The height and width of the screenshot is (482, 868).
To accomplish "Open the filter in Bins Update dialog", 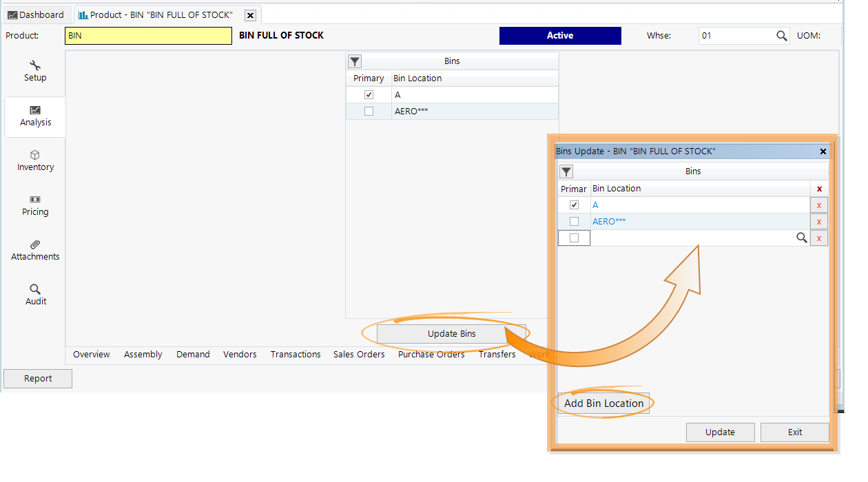I will pos(566,171).
